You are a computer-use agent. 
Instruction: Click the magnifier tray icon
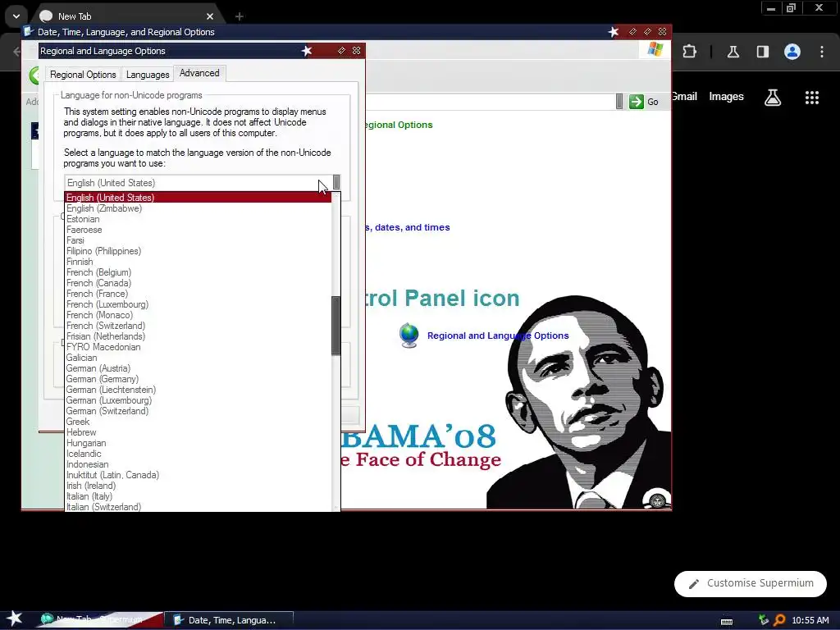[x=779, y=620]
